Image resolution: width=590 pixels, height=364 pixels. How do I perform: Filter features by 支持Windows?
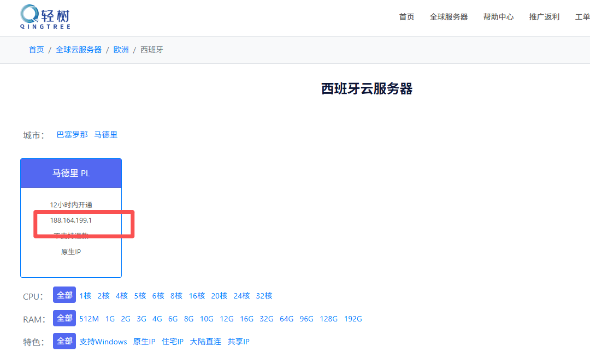coord(103,342)
